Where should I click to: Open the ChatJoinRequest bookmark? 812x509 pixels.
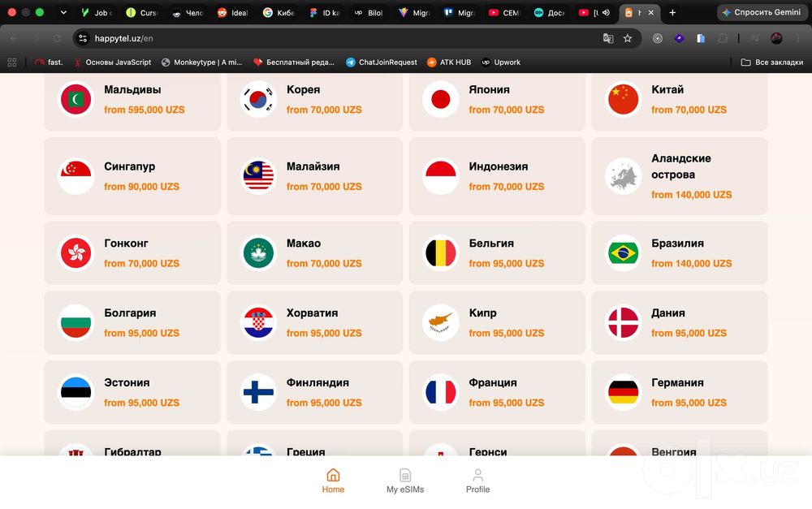381,63
